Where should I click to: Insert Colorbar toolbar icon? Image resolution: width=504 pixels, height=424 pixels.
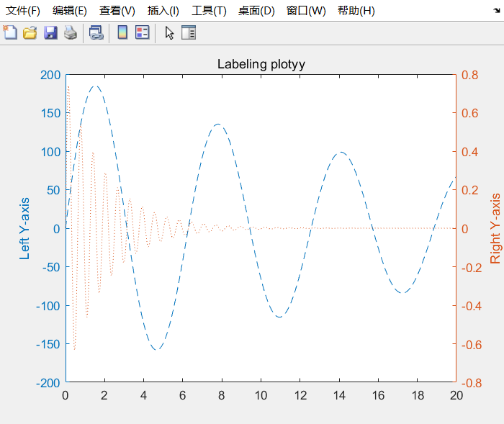pos(122,32)
